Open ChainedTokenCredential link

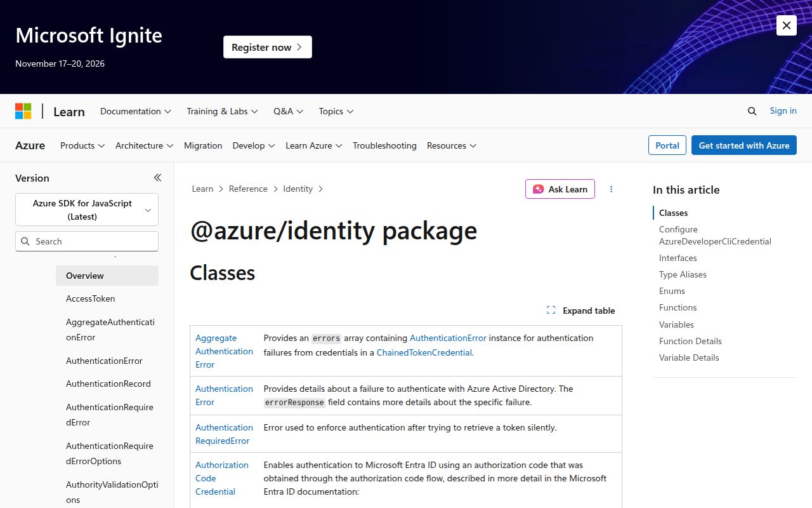point(424,352)
